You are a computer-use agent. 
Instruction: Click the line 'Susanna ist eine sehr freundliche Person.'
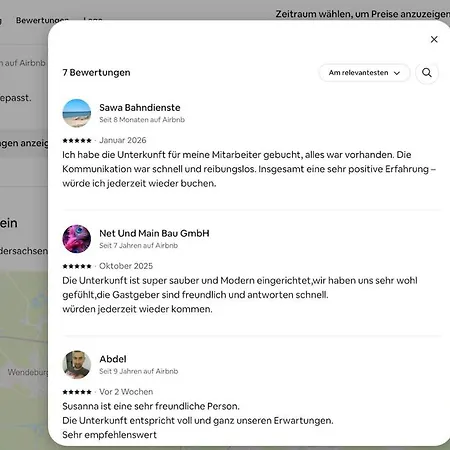(151, 406)
